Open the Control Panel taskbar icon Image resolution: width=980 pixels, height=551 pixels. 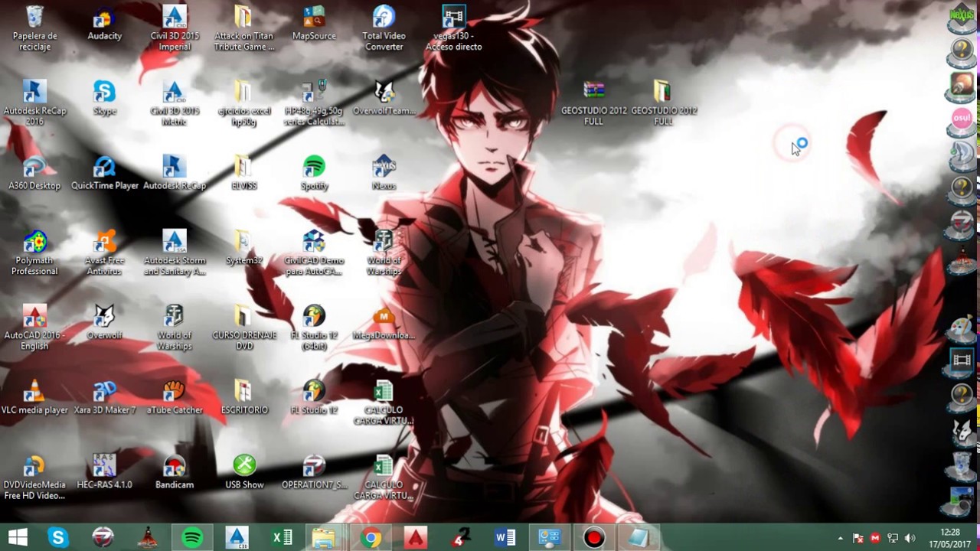click(x=550, y=537)
